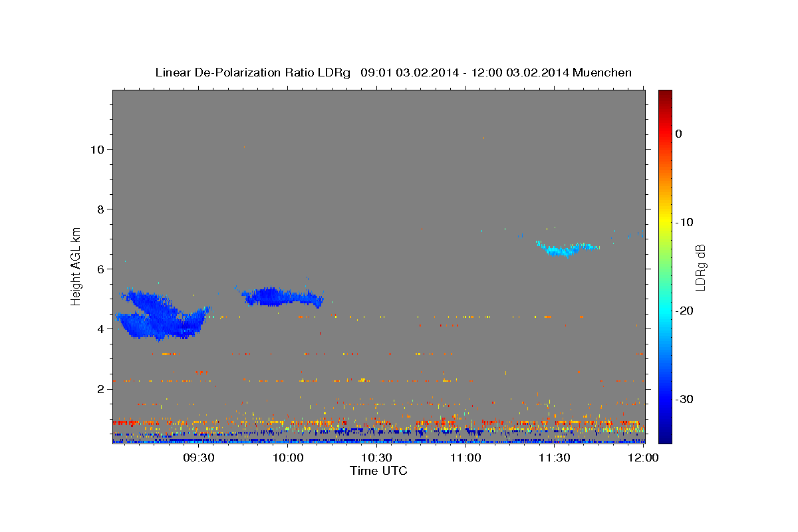
Task: Click the 'LDRg dB' colorbar label
Action: coord(700,267)
